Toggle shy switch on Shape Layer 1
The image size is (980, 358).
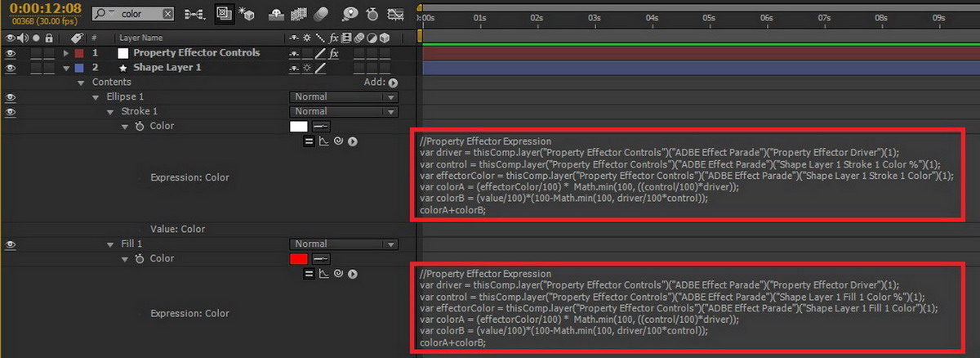click(x=295, y=68)
